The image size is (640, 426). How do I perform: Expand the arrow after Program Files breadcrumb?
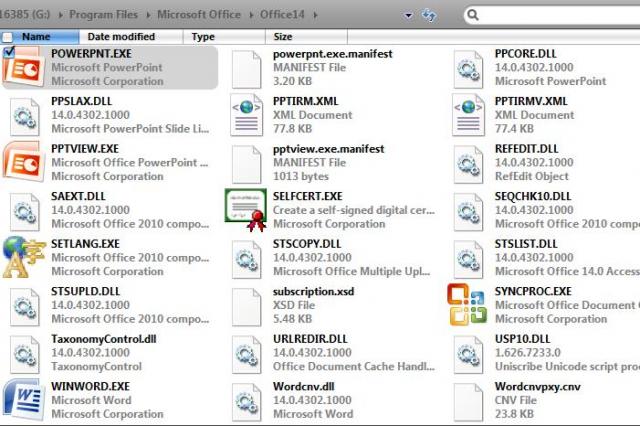pos(148,15)
